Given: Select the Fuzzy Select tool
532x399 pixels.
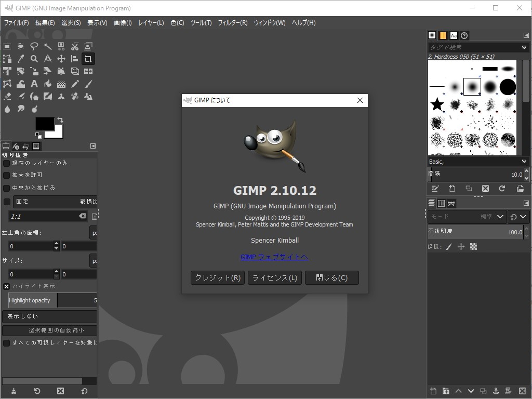Looking at the screenshot, I should (x=48, y=46).
